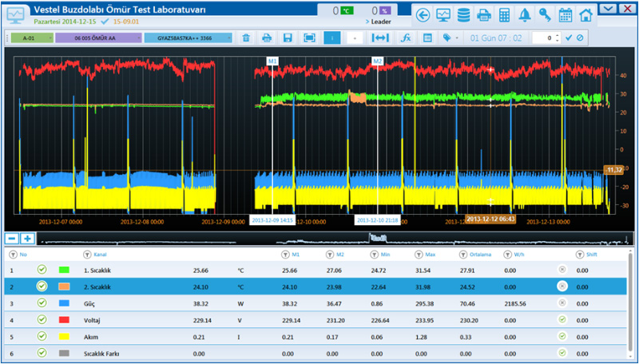Open the 06 005 ÖMÜR AA dropdown

tap(98, 38)
